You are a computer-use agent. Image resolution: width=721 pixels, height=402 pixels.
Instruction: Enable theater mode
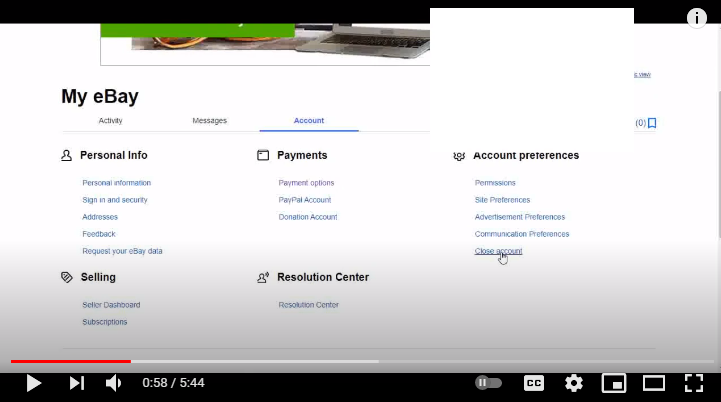coord(653,383)
